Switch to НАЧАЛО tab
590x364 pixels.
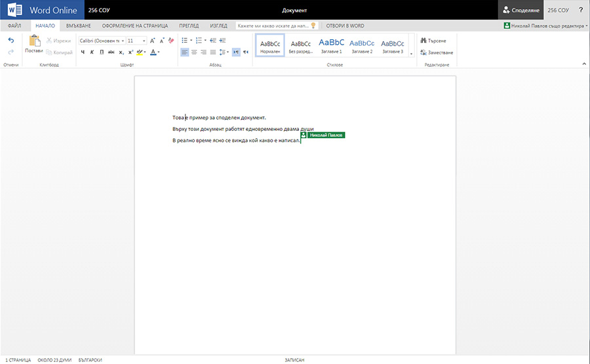[45, 26]
